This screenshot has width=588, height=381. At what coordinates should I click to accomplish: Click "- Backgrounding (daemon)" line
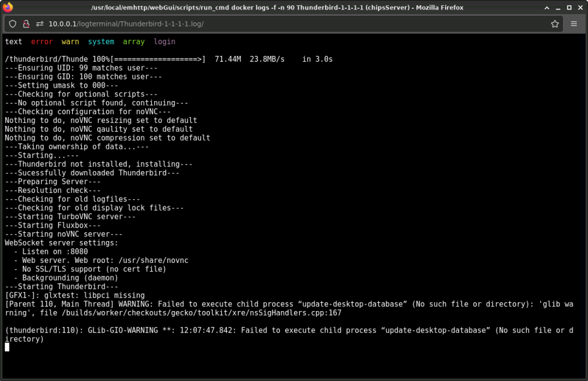pos(66,278)
